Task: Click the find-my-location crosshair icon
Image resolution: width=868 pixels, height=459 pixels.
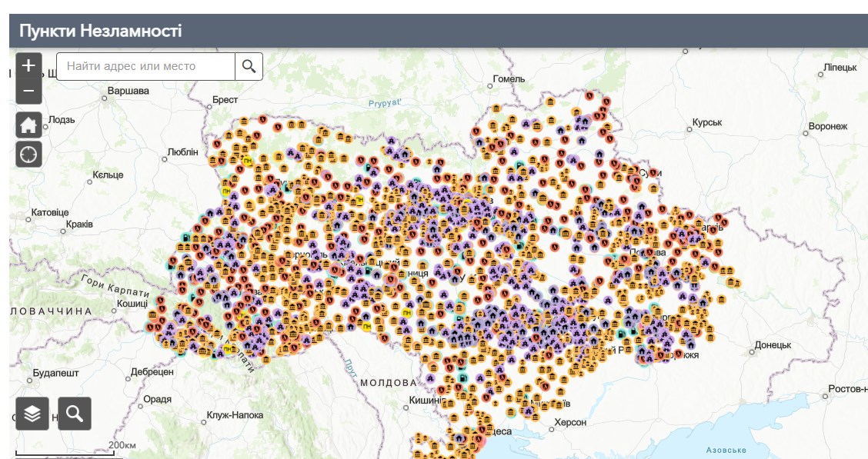Action: tap(27, 155)
